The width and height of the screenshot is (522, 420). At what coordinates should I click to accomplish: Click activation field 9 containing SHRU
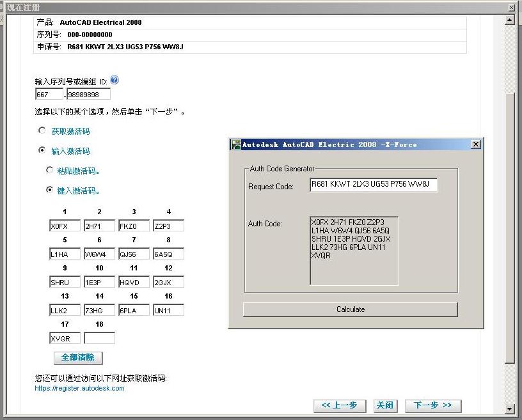[x=65, y=282]
